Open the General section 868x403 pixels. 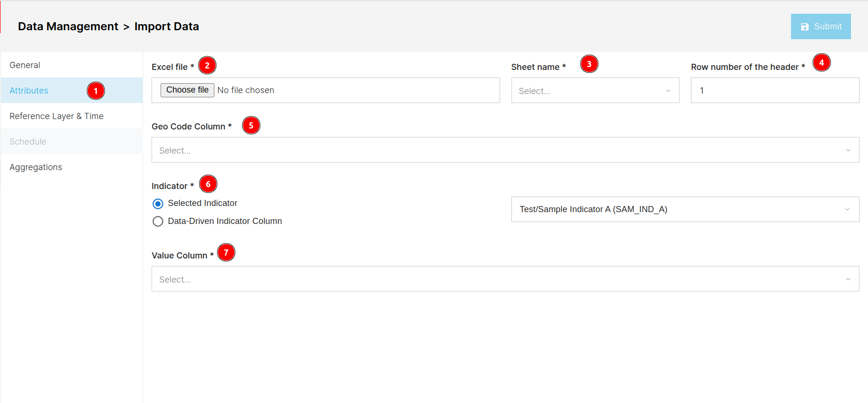coord(72,65)
